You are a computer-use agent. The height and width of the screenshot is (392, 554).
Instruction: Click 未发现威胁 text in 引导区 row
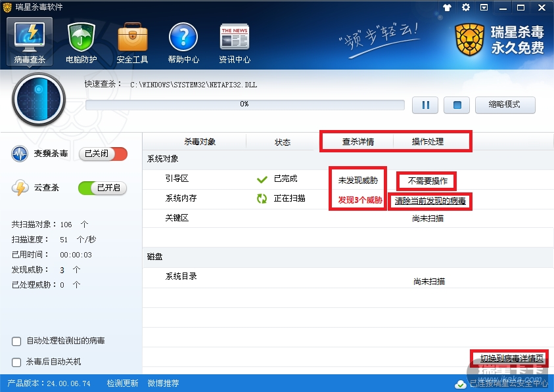pyautogui.click(x=358, y=181)
